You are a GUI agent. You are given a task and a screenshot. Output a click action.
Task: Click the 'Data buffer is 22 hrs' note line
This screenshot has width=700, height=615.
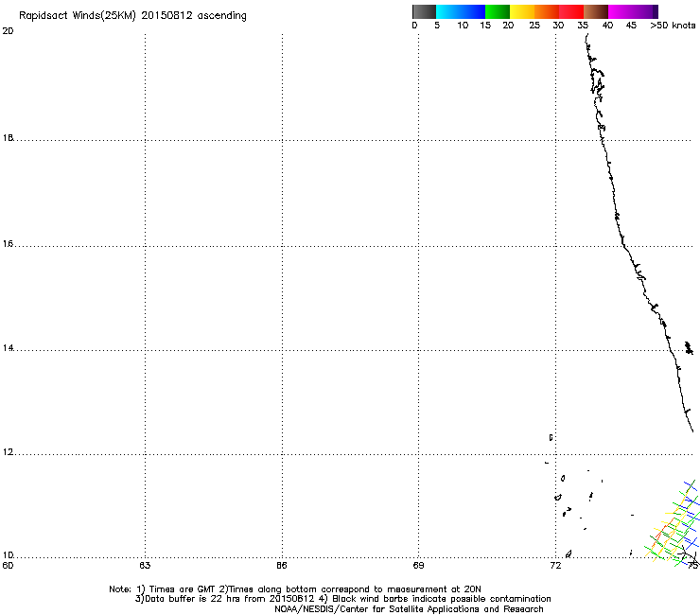[x=342, y=599]
